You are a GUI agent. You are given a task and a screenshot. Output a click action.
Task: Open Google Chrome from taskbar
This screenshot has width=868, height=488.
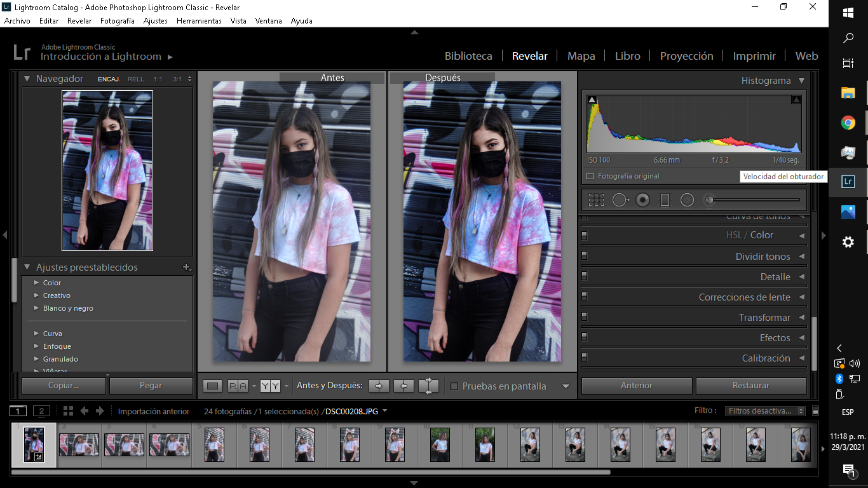pos(848,123)
